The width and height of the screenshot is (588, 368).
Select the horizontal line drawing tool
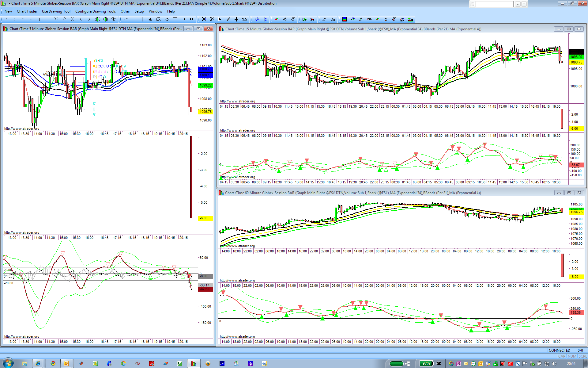click(134, 19)
